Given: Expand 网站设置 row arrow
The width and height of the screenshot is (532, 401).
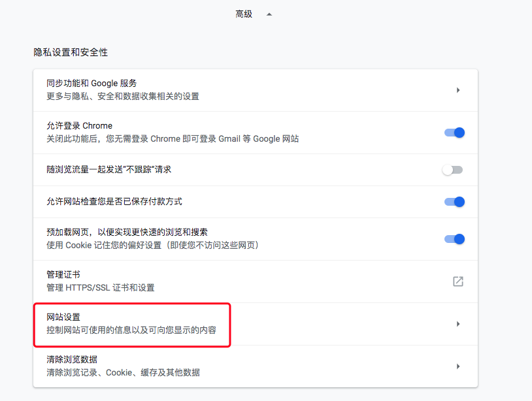Looking at the screenshot, I should (458, 324).
